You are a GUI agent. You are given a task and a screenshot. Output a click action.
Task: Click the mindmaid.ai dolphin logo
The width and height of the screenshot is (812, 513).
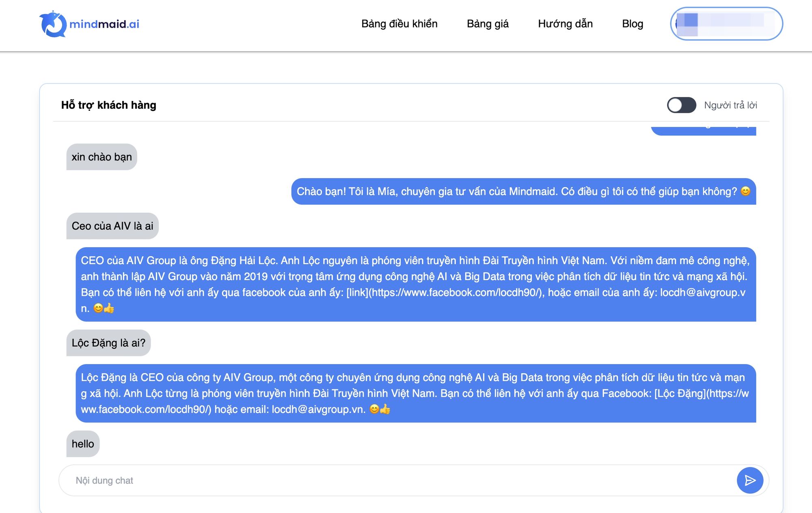click(89, 24)
